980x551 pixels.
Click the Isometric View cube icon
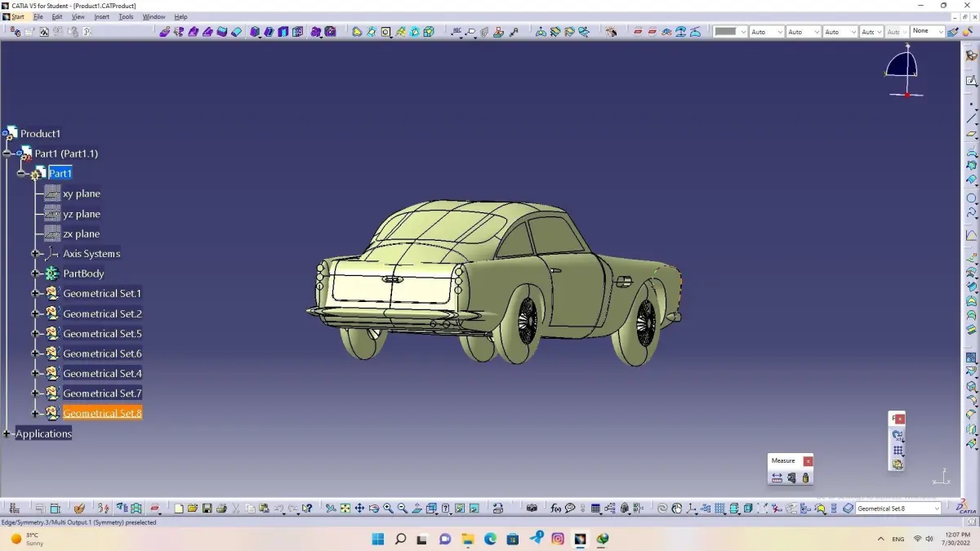[x=430, y=508]
